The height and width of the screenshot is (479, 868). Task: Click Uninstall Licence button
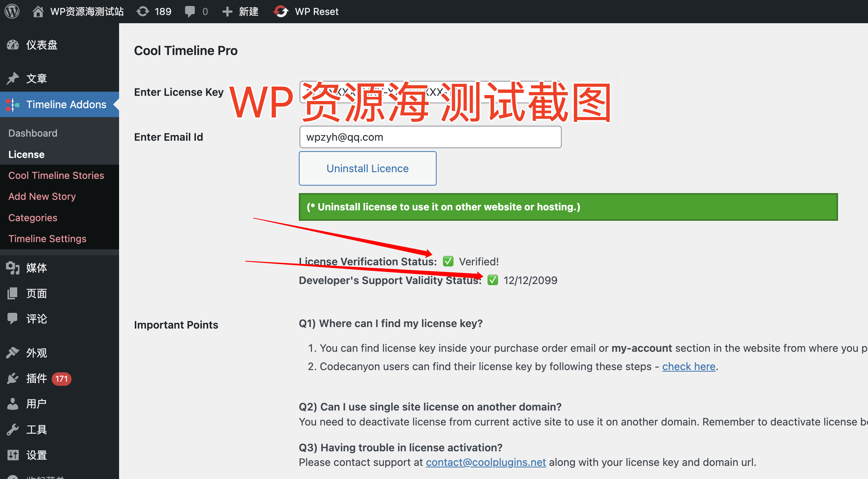tap(367, 169)
